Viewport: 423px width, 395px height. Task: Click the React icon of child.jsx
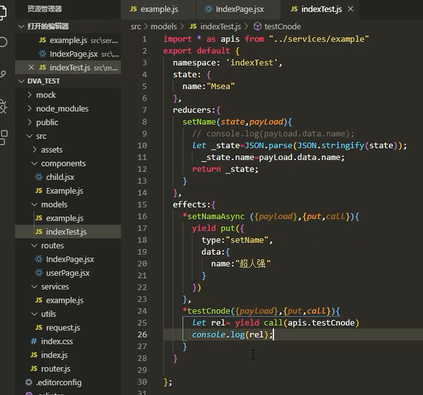(x=39, y=177)
